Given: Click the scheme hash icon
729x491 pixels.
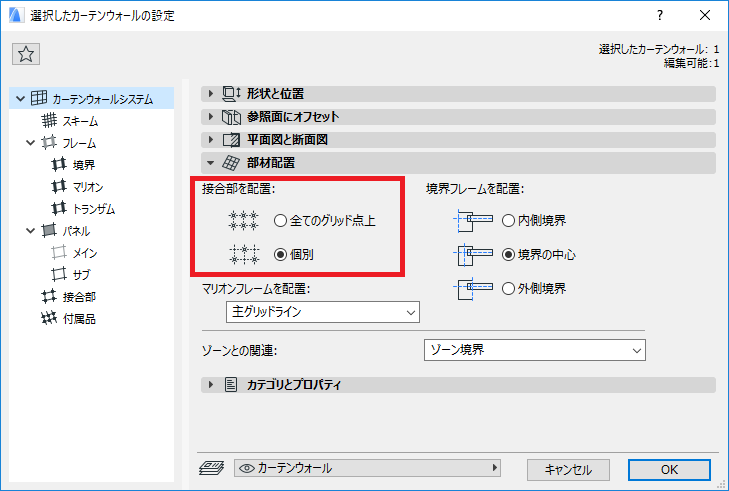Looking at the screenshot, I should (x=49, y=120).
